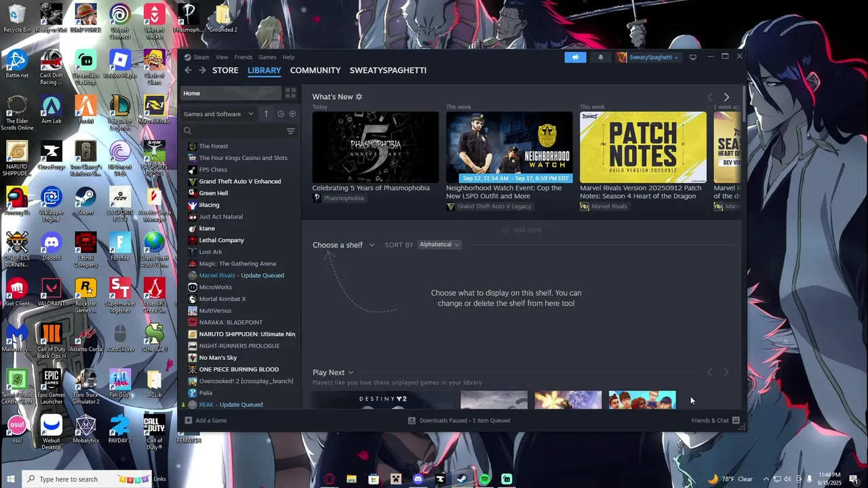The width and height of the screenshot is (868, 488).
Task: Open the Steam notifications bell
Action: 600,58
